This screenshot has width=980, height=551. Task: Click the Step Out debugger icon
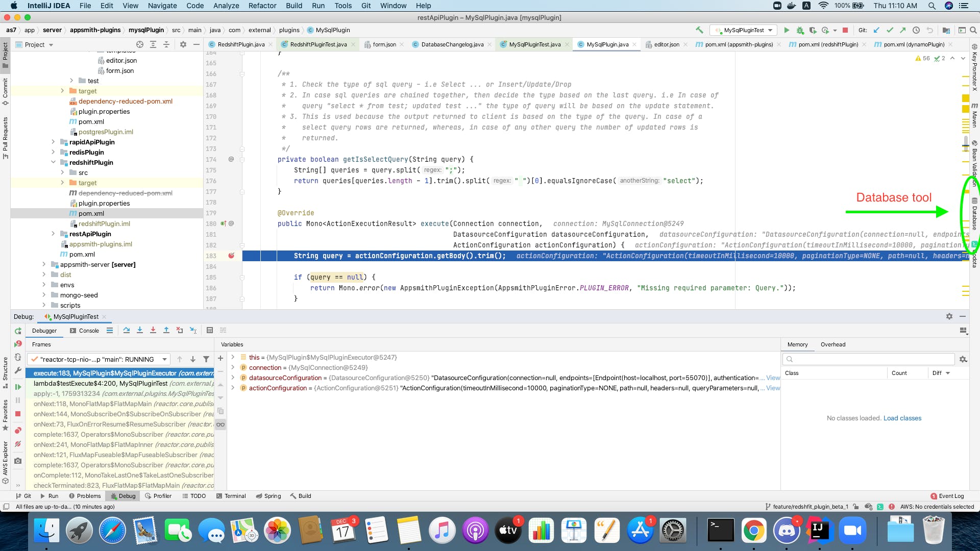166,331
